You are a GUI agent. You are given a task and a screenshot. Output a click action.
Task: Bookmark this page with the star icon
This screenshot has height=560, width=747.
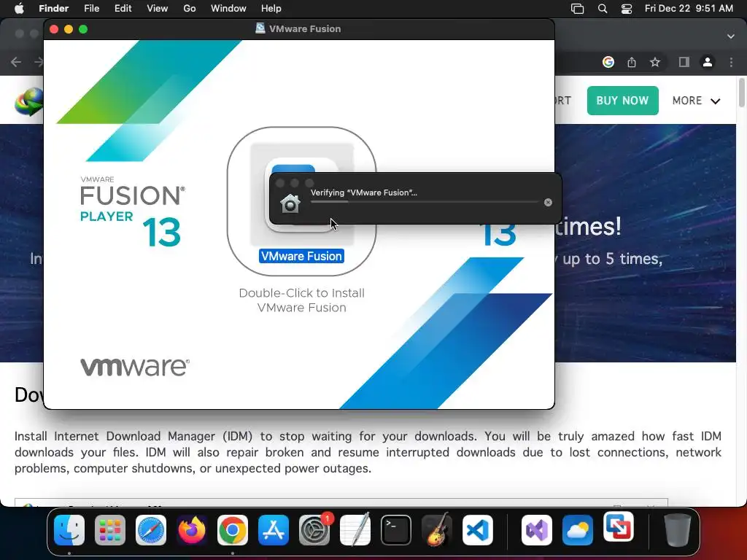(655, 62)
